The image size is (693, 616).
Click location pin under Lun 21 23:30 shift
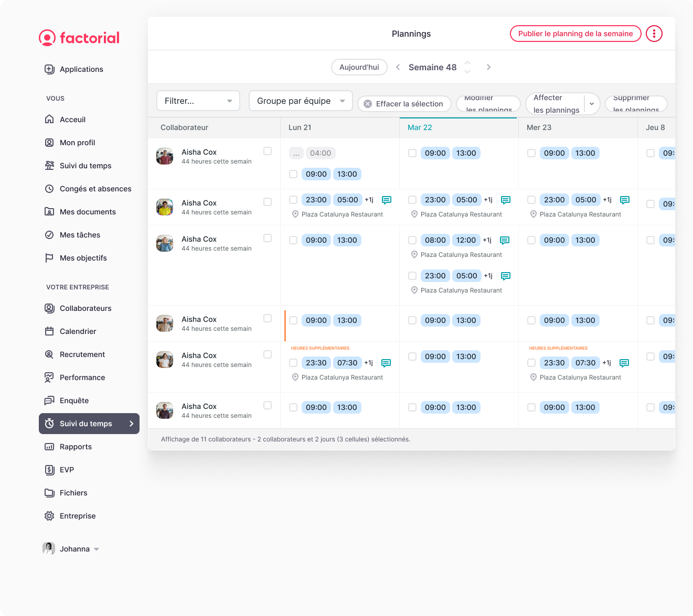point(295,377)
